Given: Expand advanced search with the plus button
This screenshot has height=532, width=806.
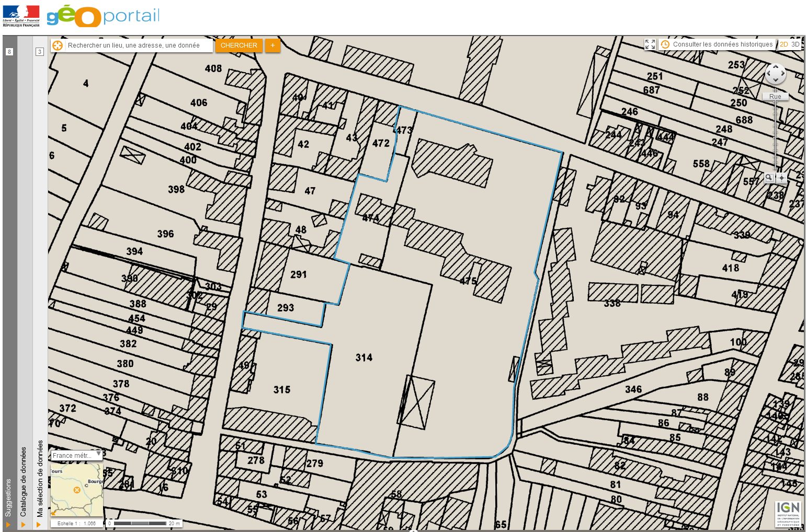Looking at the screenshot, I should [273, 45].
